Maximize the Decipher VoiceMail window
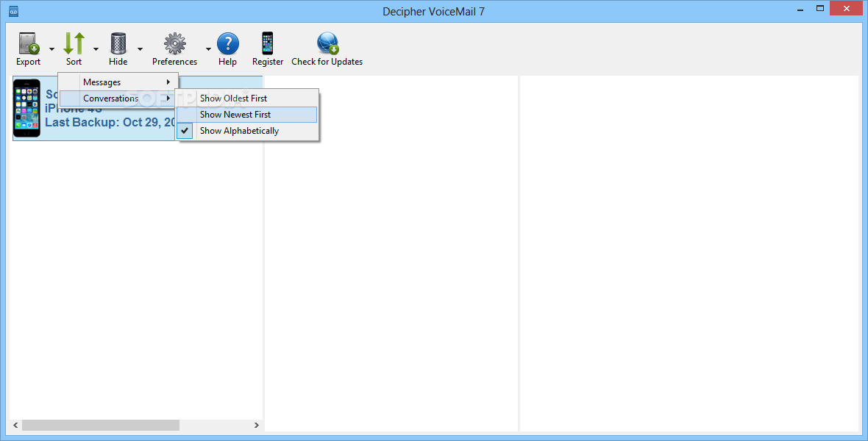Screen dimensions: 868x441 coord(820,9)
